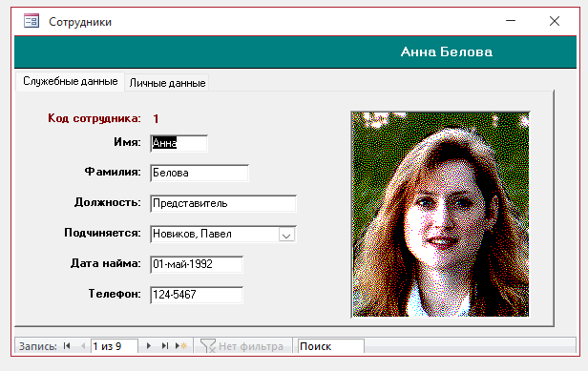
Task: Close the Сотрудники form window
Action: tap(555, 21)
